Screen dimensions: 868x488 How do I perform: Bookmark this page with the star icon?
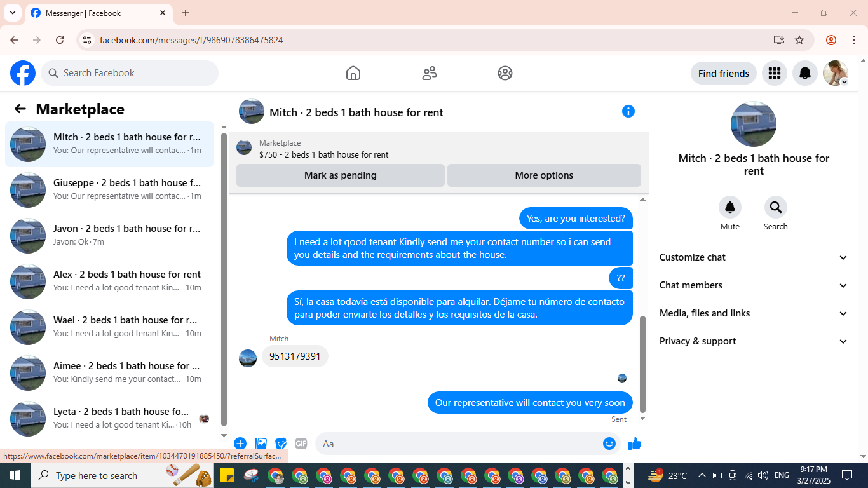799,40
